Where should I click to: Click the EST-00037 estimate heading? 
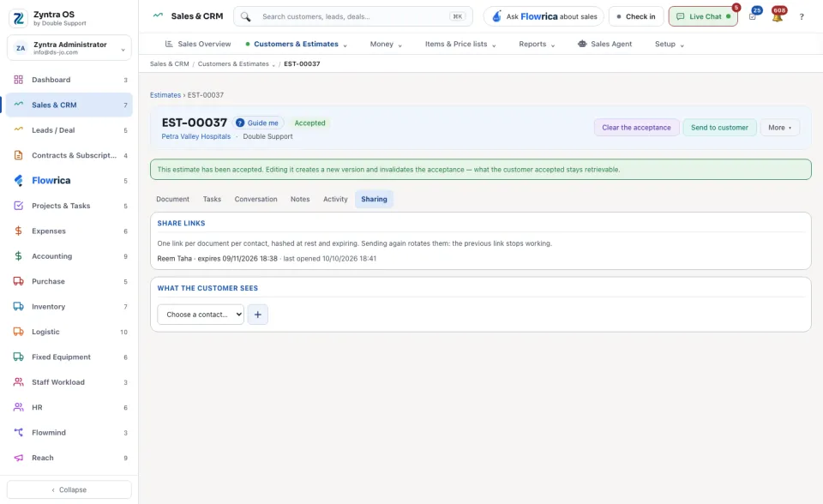pos(195,123)
